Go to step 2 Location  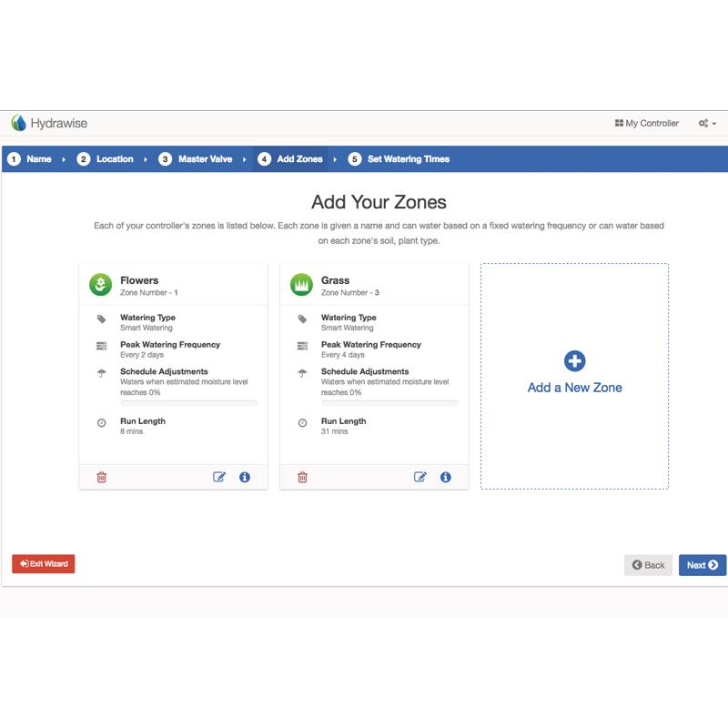tap(106, 159)
